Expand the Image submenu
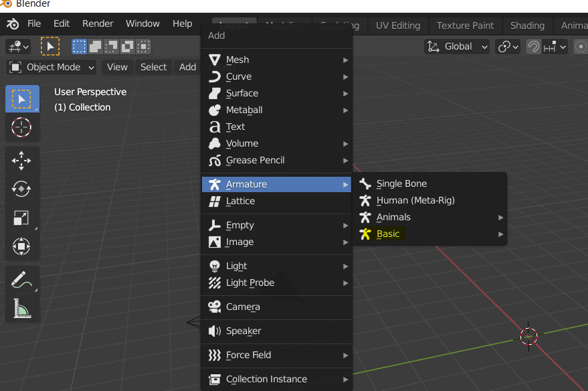Image resolution: width=588 pixels, height=391 pixels. (276, 242)
